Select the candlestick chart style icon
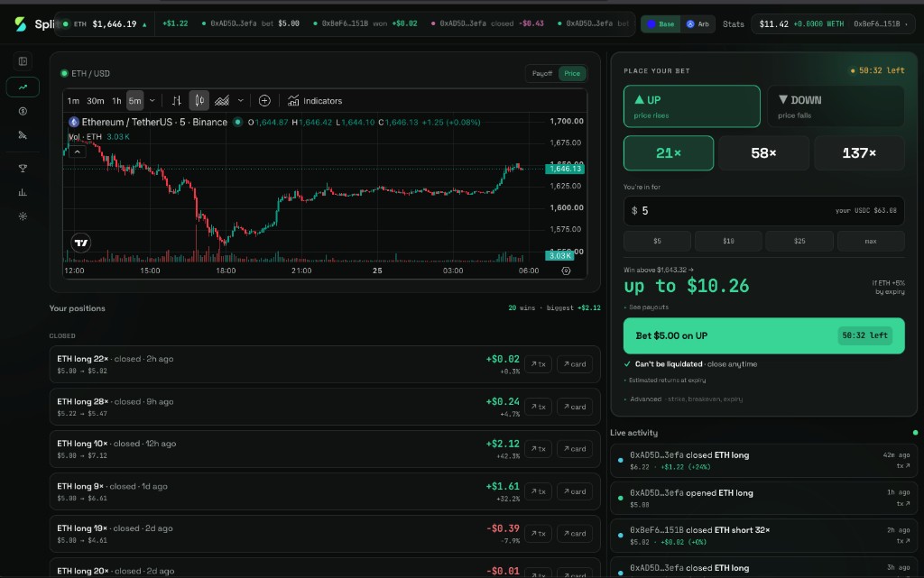 [199, 101]
